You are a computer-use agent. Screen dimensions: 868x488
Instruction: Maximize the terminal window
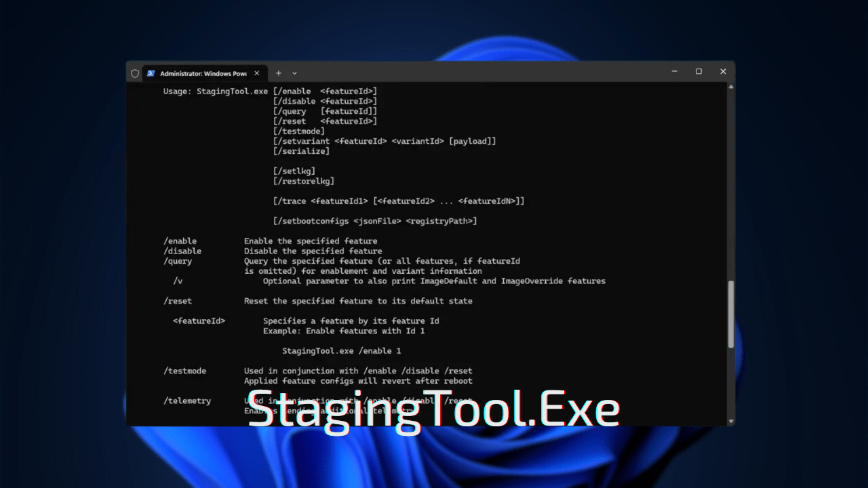click(698, 71)
